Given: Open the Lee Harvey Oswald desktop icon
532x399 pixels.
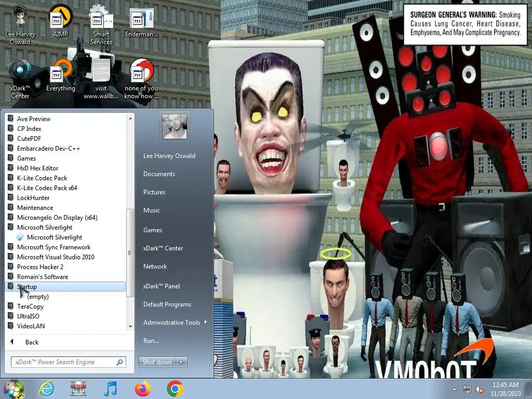Looking at the screenshot, I should [20, 25].
